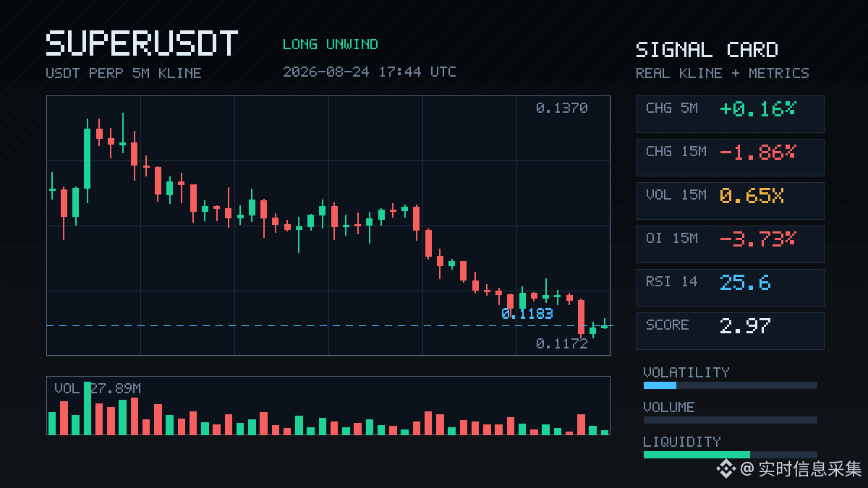Select the OI 15M -3.73% metric card
This screenshot has width=868, height=488.
click(730, 244)
